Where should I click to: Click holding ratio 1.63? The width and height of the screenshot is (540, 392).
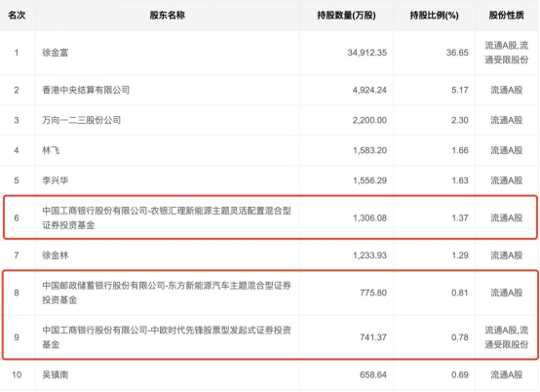(x=460, y=180)
